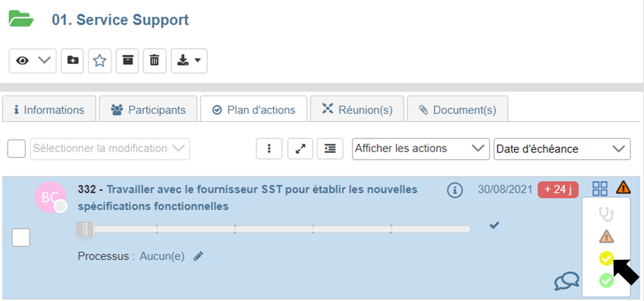The image size is (644, 301).
Task: Click the progress slider handle of action 332
Action: pos(85,229)
